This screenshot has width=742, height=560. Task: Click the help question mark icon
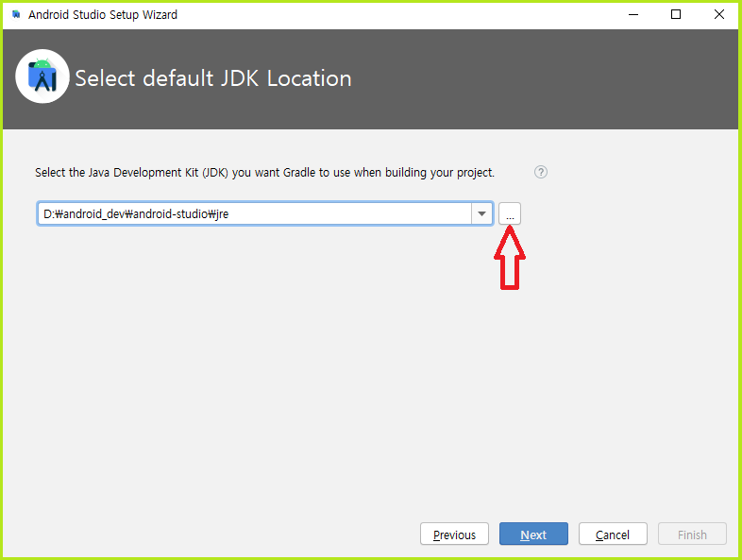(x=541, y=172)
